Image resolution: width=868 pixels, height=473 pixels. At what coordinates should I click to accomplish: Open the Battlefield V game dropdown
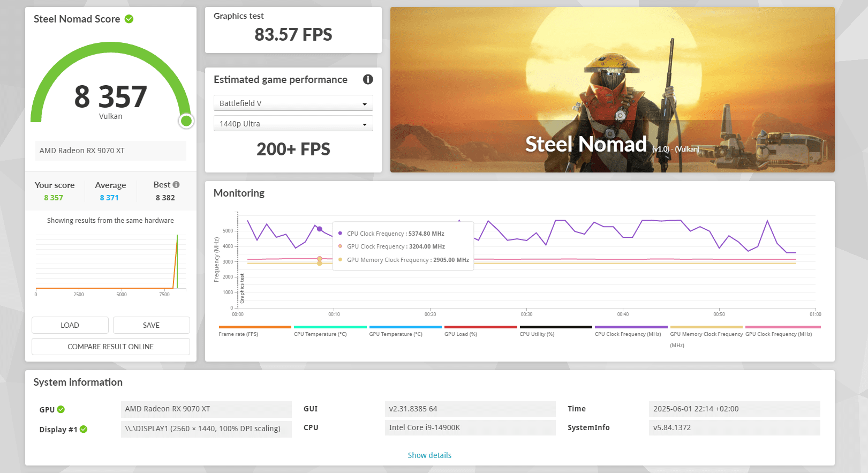pos(293,103)
